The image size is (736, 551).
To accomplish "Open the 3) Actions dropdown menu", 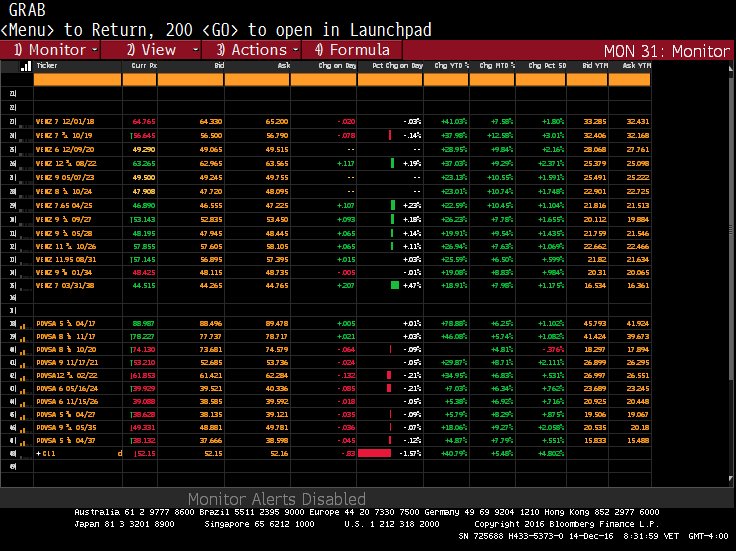I will 252,50.
